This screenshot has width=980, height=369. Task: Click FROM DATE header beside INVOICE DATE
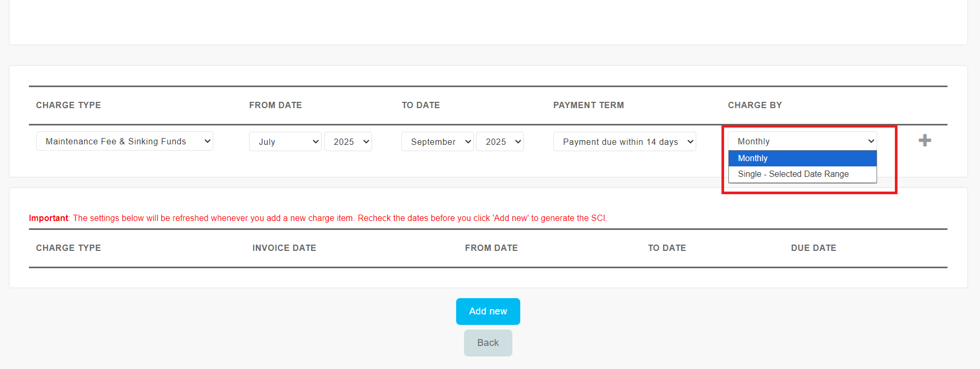click(491, 248)
